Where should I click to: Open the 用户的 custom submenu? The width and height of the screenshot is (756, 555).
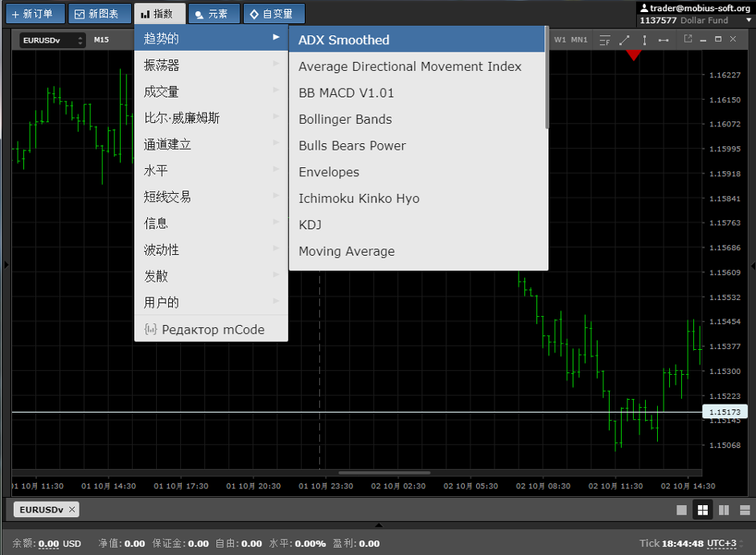(x=212, y=302)
